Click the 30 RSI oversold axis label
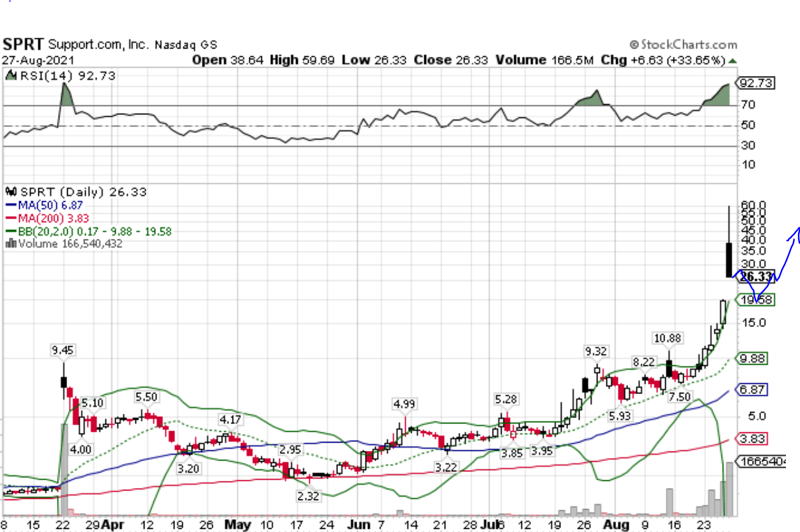This screenshot has height=532, width=800. point(748,146)
